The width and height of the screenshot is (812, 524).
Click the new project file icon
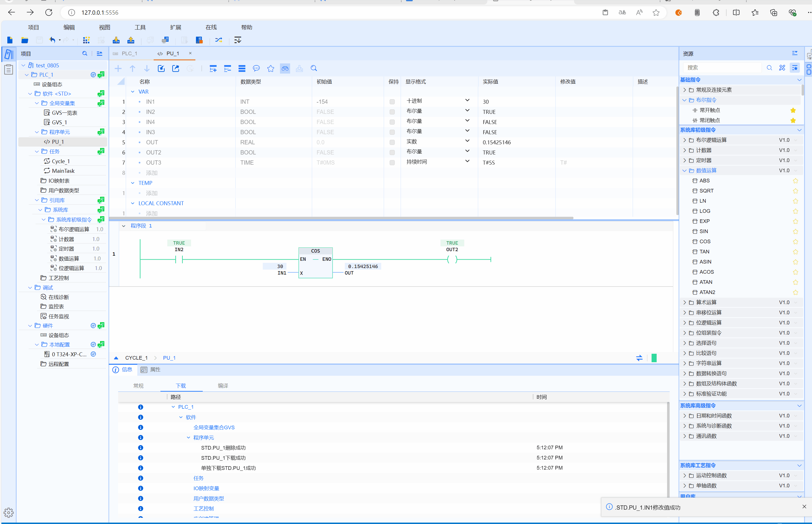click(x=10, y=40)
